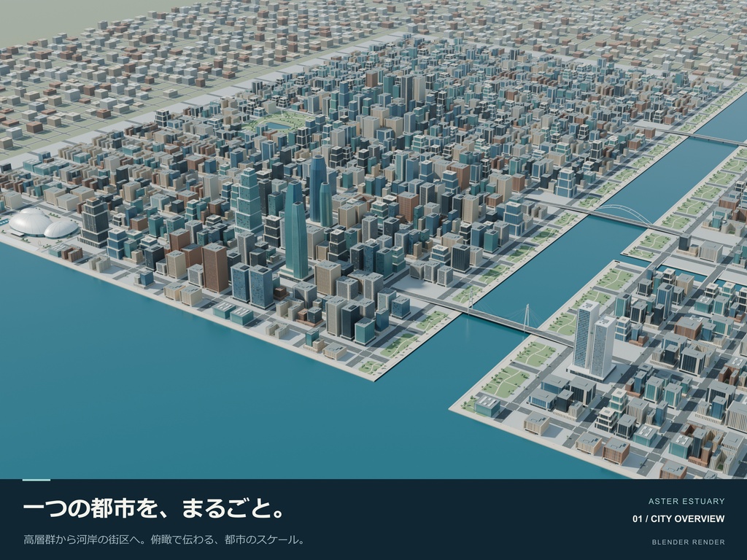The image size is (747, 560).
Task: Click the BLENDER RENDER caption
Action: pyautogui.click(x=689, y=542)
